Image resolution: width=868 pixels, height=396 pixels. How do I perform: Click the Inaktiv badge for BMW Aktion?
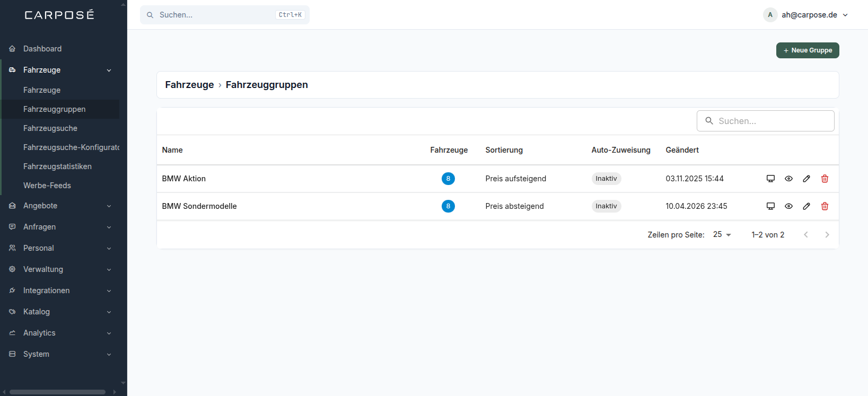click(x=606, y=179)
